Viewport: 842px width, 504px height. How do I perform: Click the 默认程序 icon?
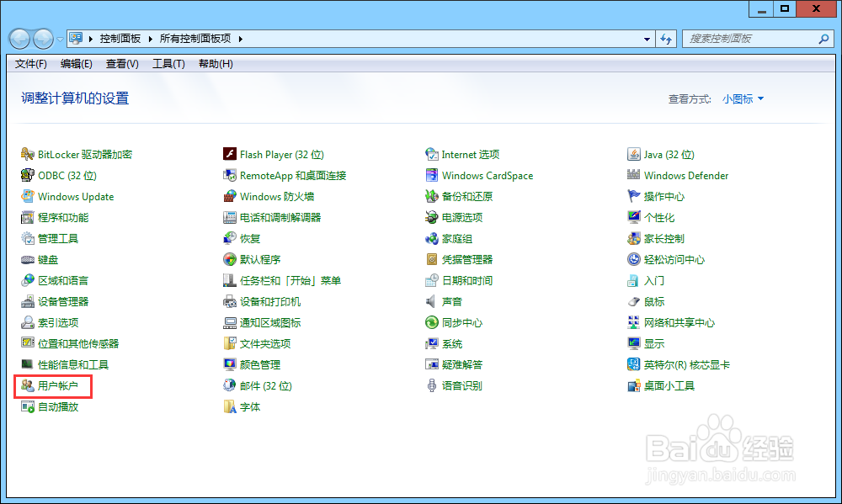point(230,260)
